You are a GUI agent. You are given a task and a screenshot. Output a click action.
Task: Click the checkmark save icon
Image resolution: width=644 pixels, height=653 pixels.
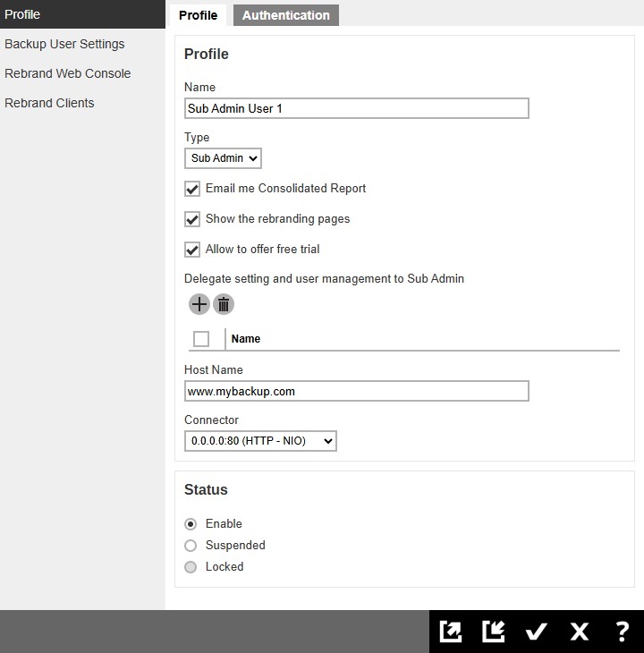pyautogui.click(x=536, y=632)
